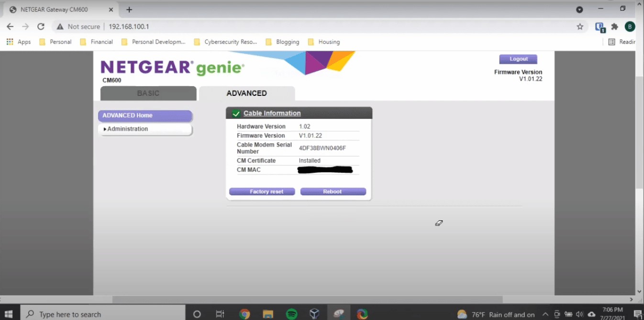
Task: Open the Chrome extensions puzzle icon
Action: [614, 26]
